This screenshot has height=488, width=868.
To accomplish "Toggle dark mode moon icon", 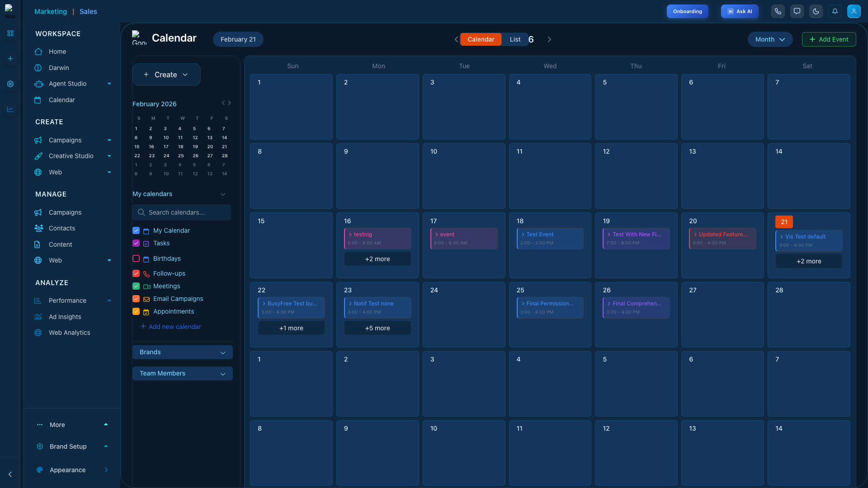I will (x=816, y=11).
